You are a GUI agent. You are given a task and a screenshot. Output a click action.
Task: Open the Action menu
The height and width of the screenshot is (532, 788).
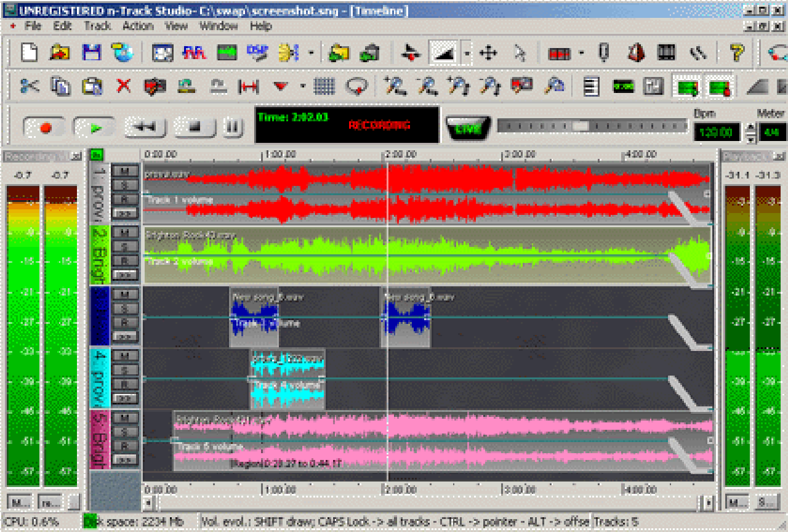[138, 26]
